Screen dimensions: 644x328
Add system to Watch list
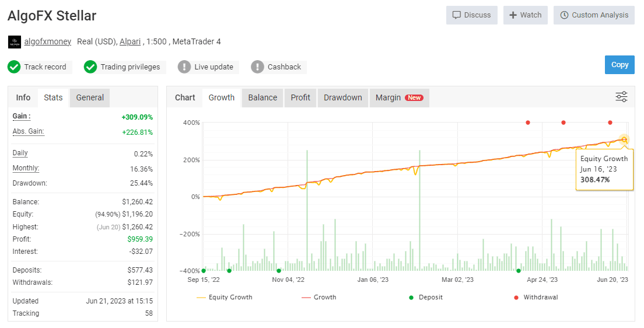(526, 15)
